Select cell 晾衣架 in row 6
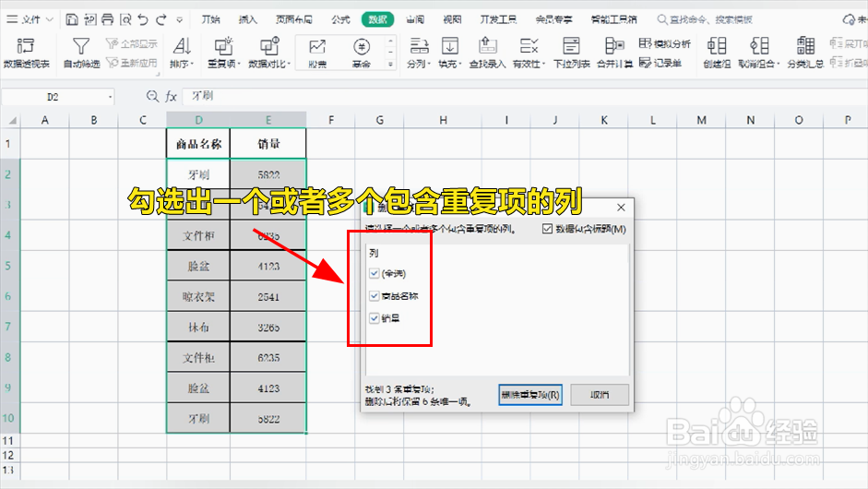 198,297
